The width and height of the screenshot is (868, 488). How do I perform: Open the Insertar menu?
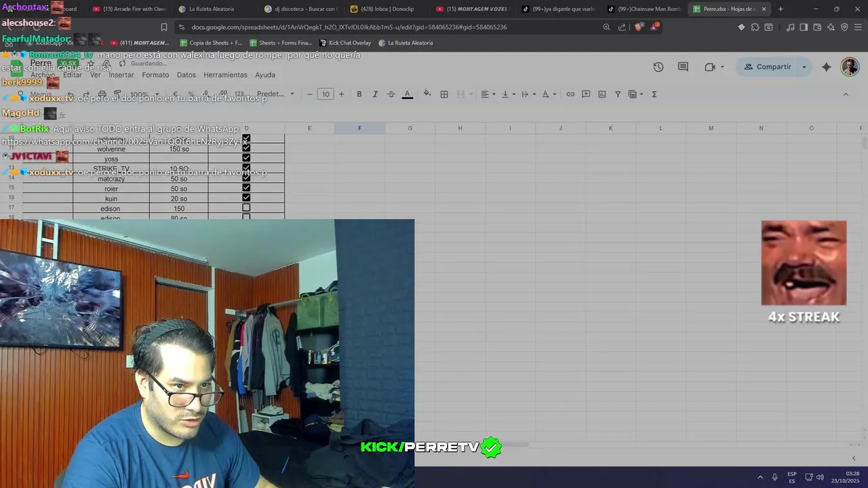(x=121, y=75)
